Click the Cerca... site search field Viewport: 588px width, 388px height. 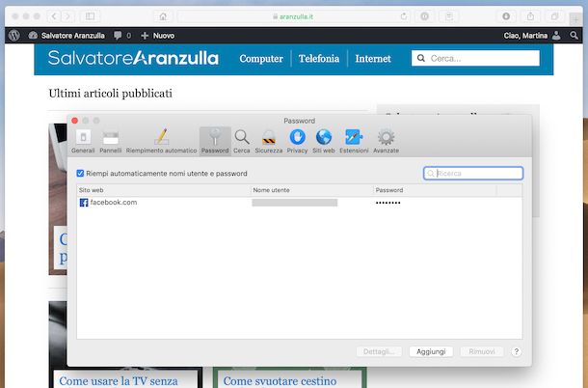pyautogui.click(x=475, y=58)
